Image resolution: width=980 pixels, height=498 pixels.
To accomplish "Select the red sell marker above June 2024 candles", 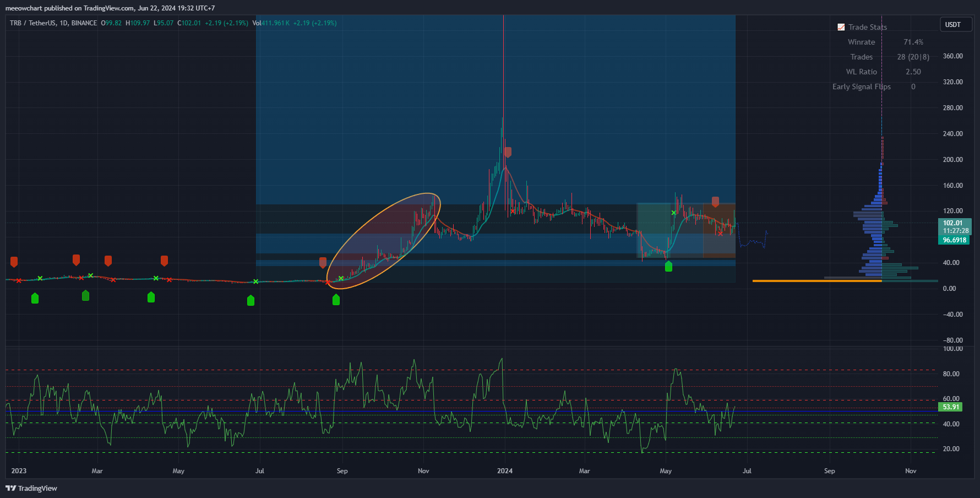I will (x=715, y=202).
